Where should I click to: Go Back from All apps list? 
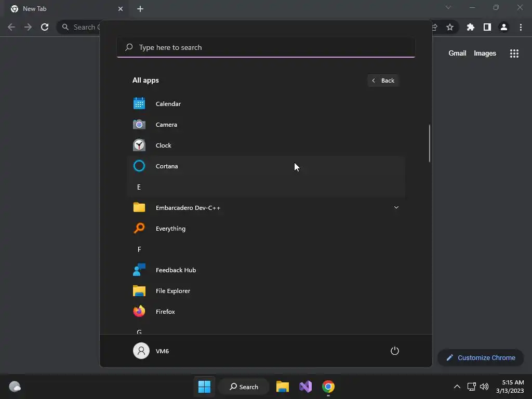(x=383, y=81)
